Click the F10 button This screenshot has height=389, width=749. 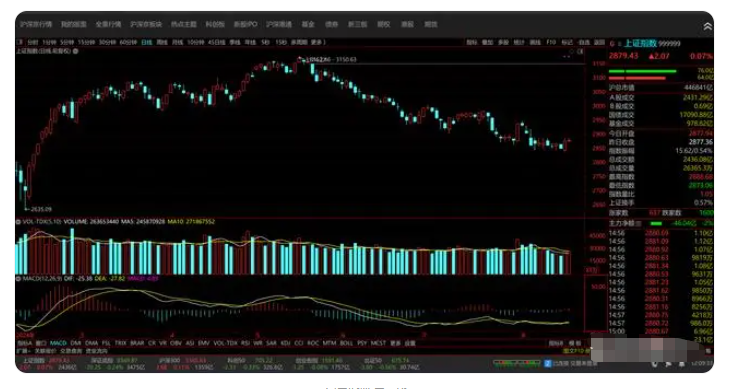coord(551,43)
